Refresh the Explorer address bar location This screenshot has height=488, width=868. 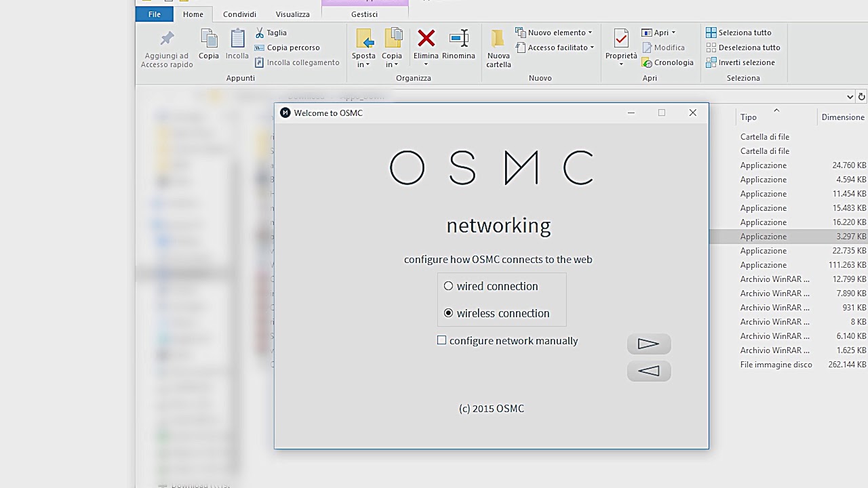pos(862,97)
